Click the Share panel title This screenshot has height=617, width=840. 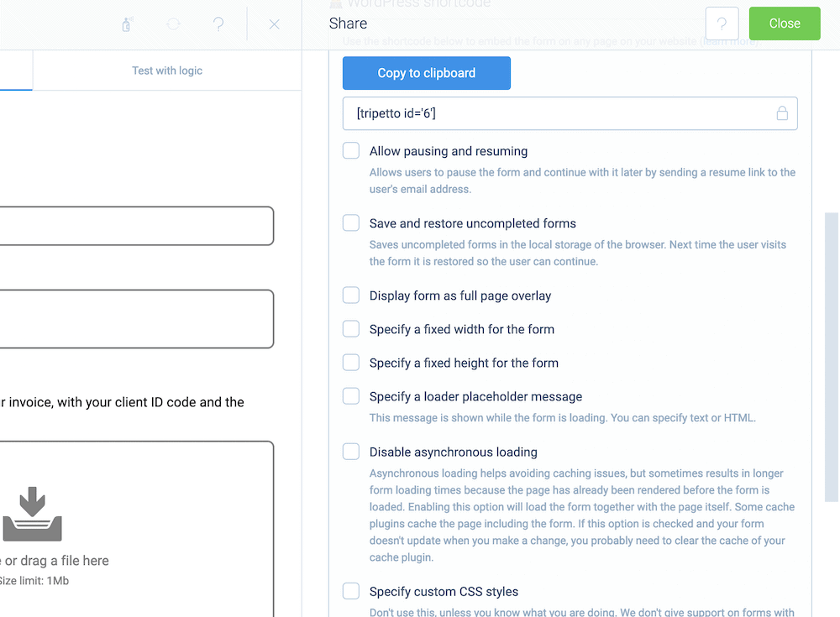pos(349,24)
